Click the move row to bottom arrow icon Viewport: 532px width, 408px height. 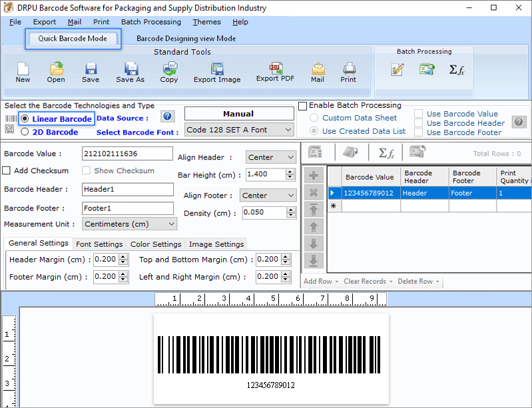click(314, 260)
